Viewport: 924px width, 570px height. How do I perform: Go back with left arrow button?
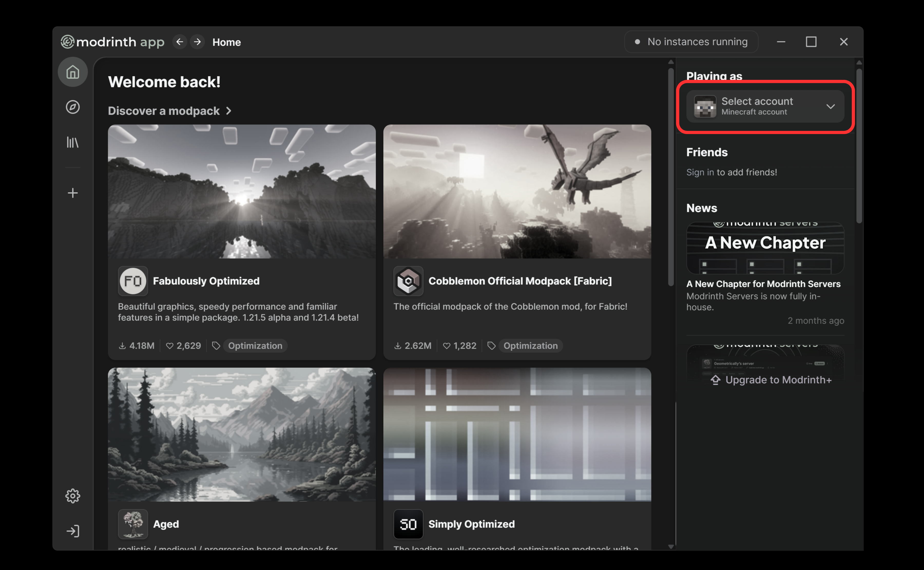[x=180, y=42]
